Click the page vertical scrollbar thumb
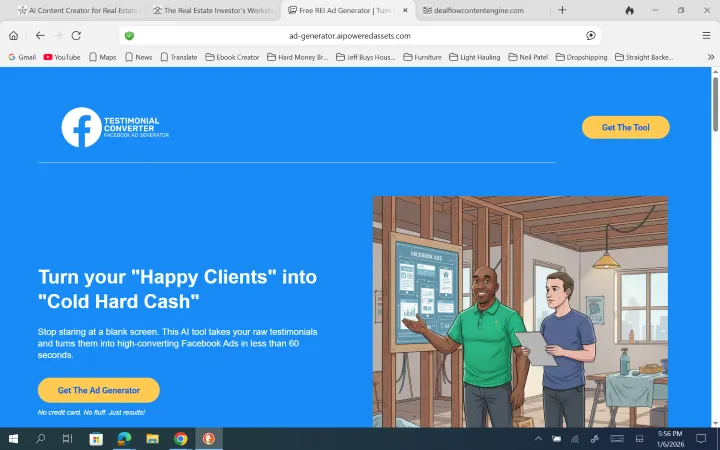Viewport: 720px width, 450px height. pyautogui.click(x=715, y=104)
